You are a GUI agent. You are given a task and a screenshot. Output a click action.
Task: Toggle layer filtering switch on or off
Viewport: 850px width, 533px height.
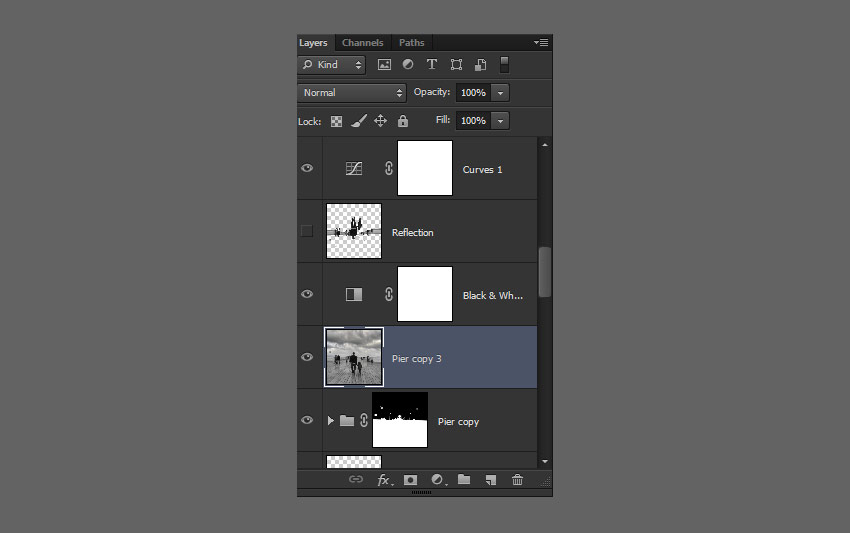pos(504,65)
